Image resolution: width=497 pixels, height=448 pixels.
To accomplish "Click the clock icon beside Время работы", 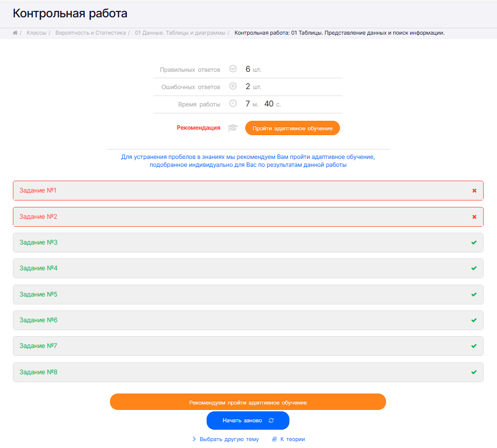I will (x=233, y=103).
